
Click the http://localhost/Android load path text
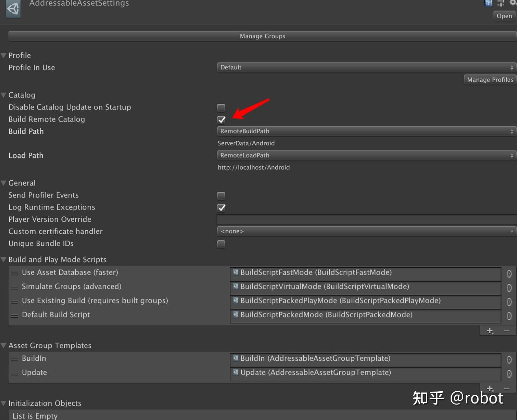click(x=253, y=167)
